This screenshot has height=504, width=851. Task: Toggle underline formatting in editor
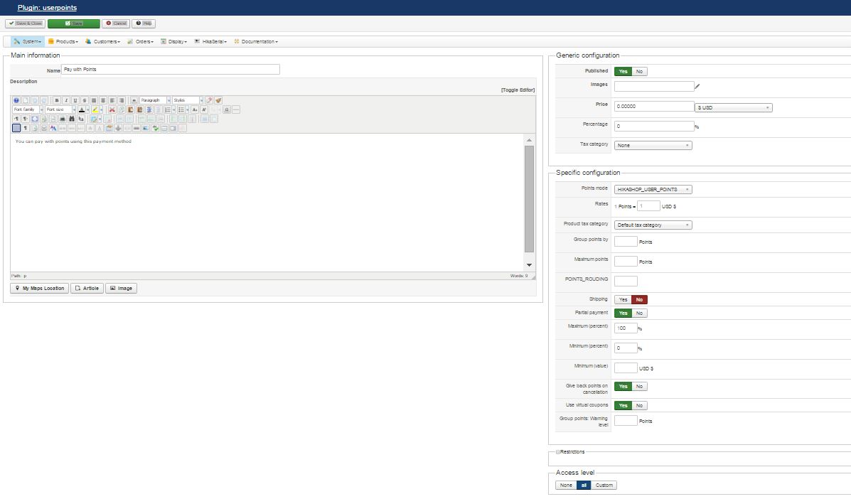pos(75,100)
